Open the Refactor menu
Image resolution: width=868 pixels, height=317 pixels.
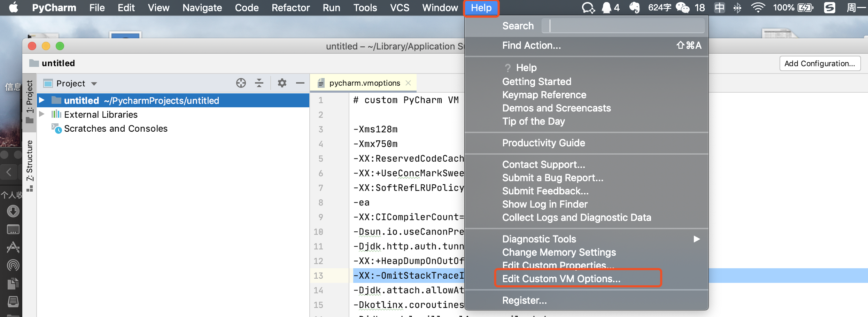point(290,8)
